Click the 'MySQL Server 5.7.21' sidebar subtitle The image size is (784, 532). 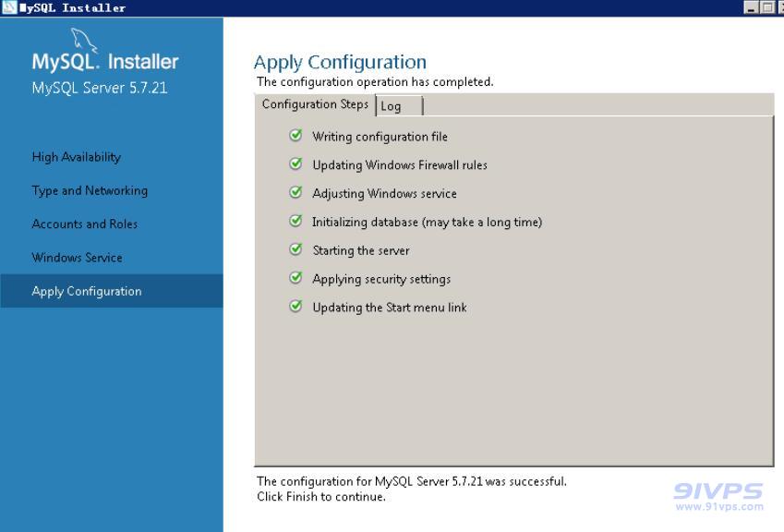click(x=100, y=88)
